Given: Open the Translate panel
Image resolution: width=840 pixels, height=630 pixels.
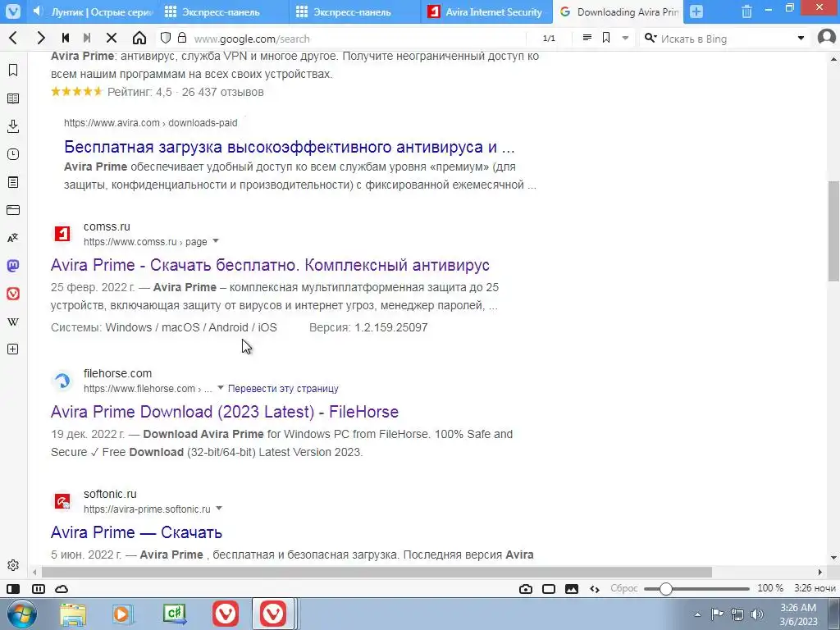Looking at the screenshot, I should [13, 238].
